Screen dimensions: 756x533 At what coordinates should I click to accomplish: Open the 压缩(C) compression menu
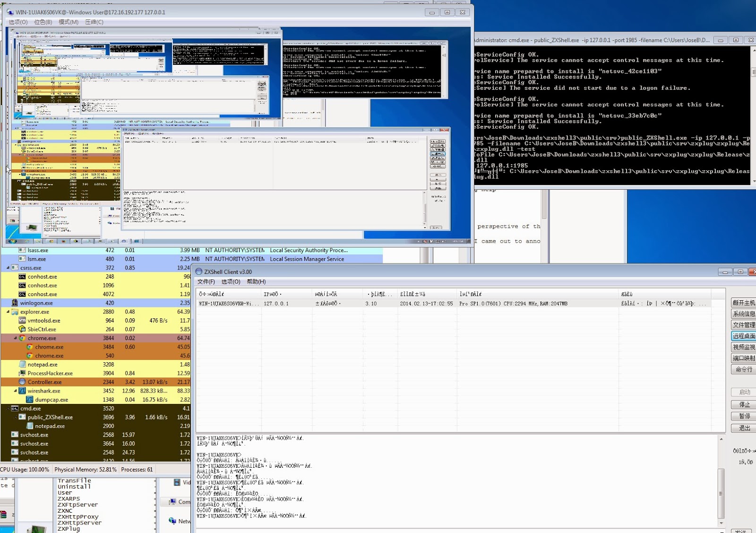tap(94, 22)
